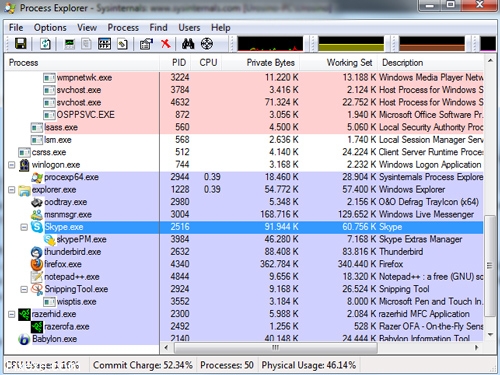Open the Options menu

[50, 27]
